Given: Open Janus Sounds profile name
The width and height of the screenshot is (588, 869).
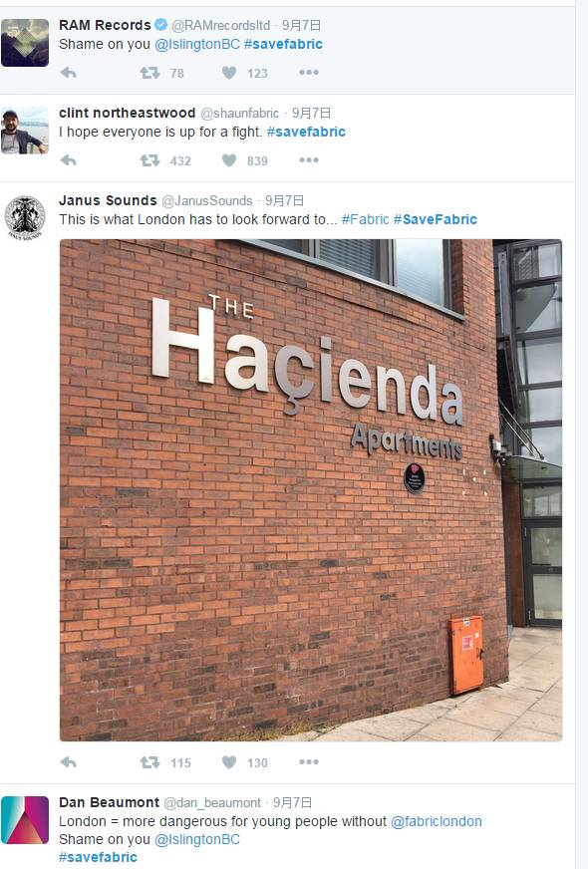Looking at the screenshot, I should [x=108, y=200].
